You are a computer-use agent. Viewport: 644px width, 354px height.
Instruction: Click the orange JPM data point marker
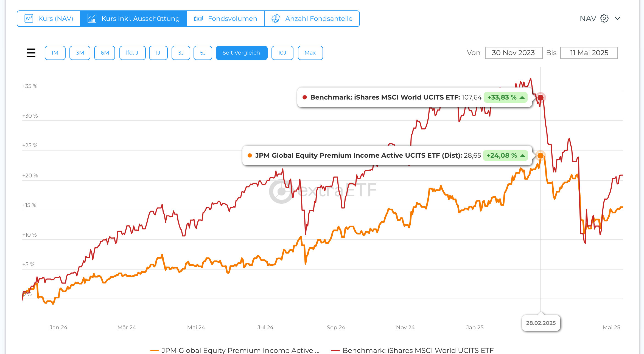(x=541, y=155)
